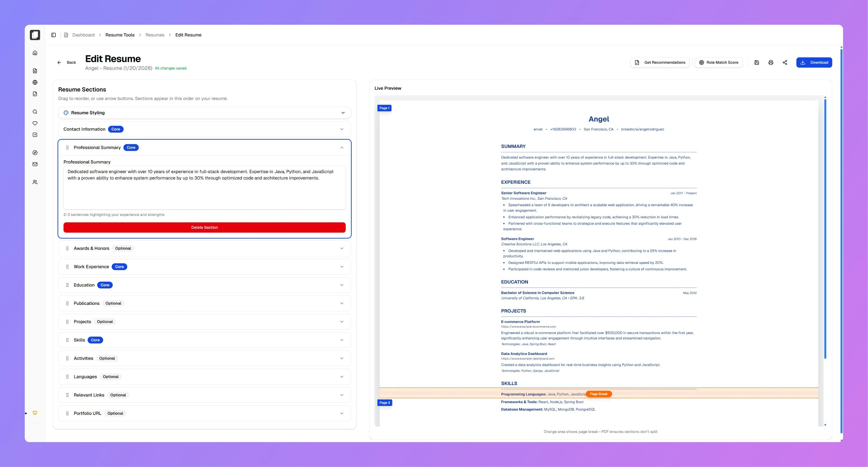The width and height of the screenshot is (868, 467).
Task: Open the Skills section chevron
Action: (342, 340)
